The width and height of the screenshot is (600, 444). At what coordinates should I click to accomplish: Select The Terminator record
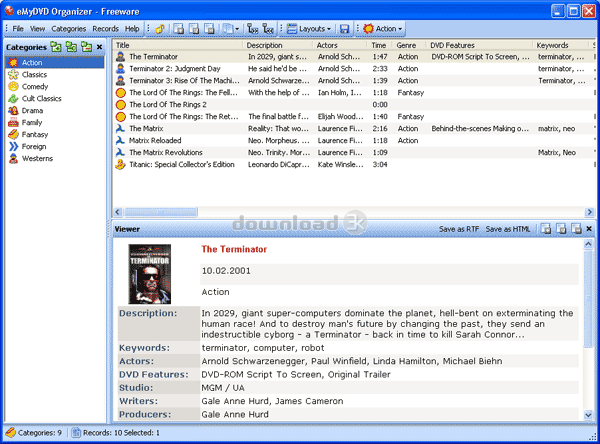click(354, 57)
